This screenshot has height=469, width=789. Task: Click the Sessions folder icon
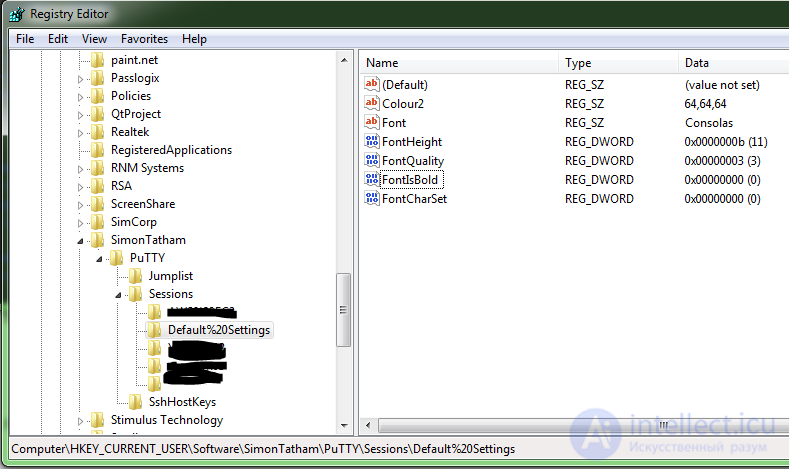point(135,294)
